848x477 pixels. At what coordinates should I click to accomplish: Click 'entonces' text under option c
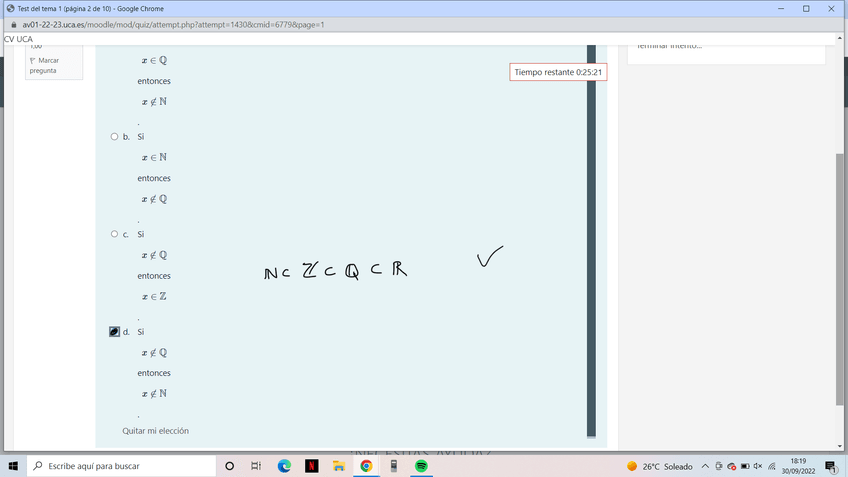click(x=154, y=275)
